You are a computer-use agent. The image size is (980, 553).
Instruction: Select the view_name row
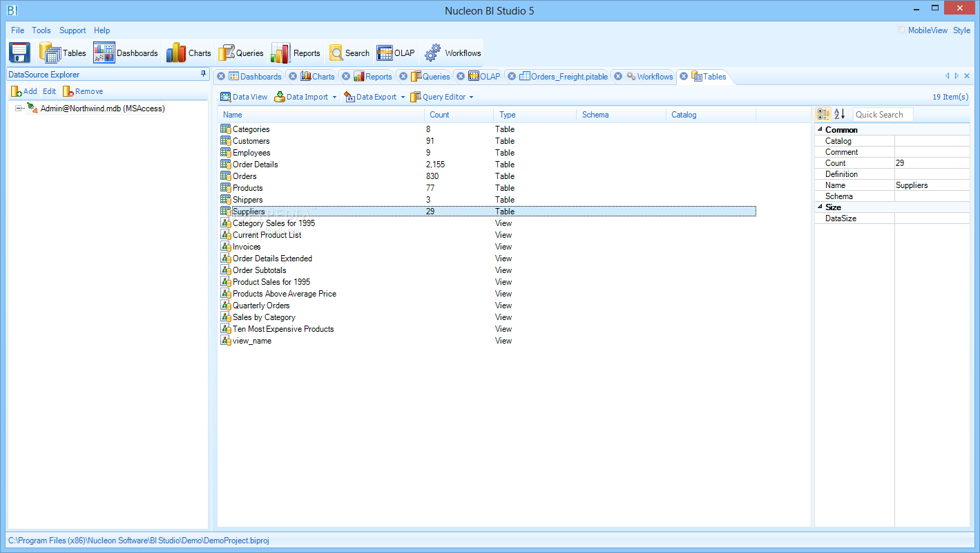coord(487,341)
